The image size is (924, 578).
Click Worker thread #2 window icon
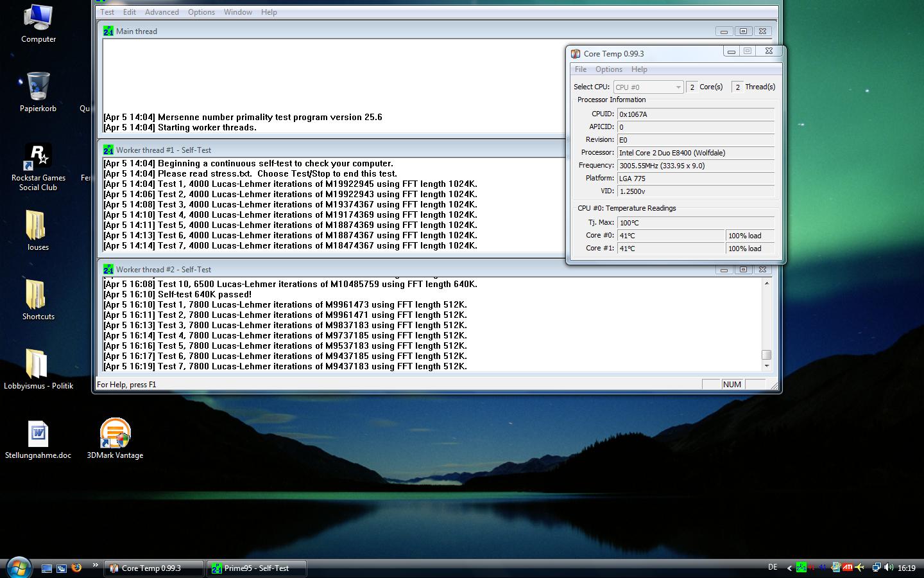(x=108, y=269)
